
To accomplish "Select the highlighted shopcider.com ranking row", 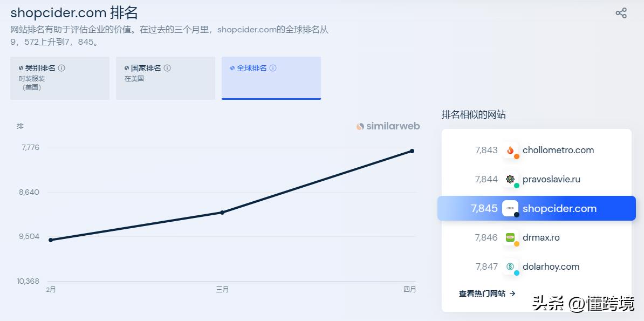I will click(536, 208).
